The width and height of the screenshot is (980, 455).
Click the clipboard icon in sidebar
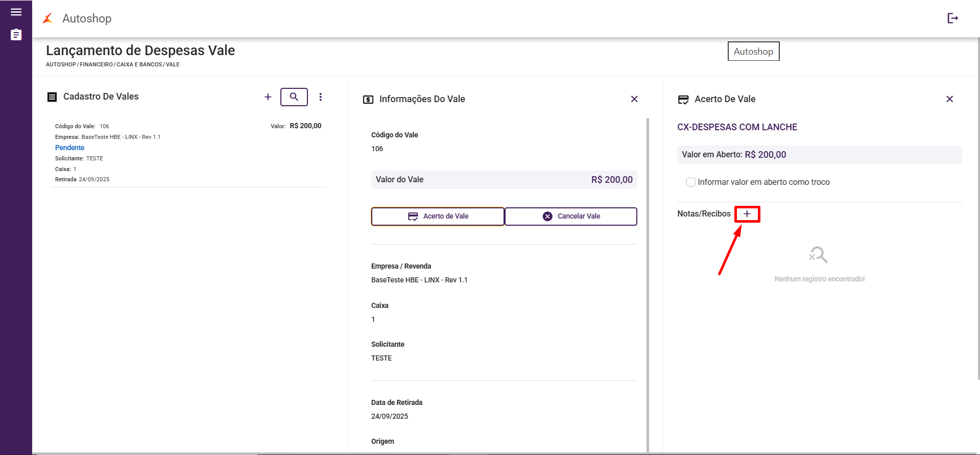pyautogui.click(x=16, y=35)
